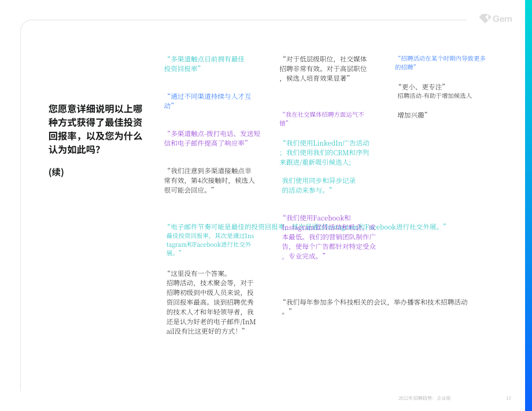Click the Gem logo
This screenshot has width=532, height=411.
(496, 18)
